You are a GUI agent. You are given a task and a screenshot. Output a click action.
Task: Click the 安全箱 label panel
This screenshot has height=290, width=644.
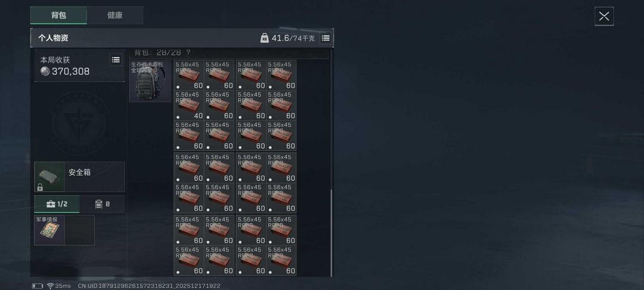(x=94, y=177)
